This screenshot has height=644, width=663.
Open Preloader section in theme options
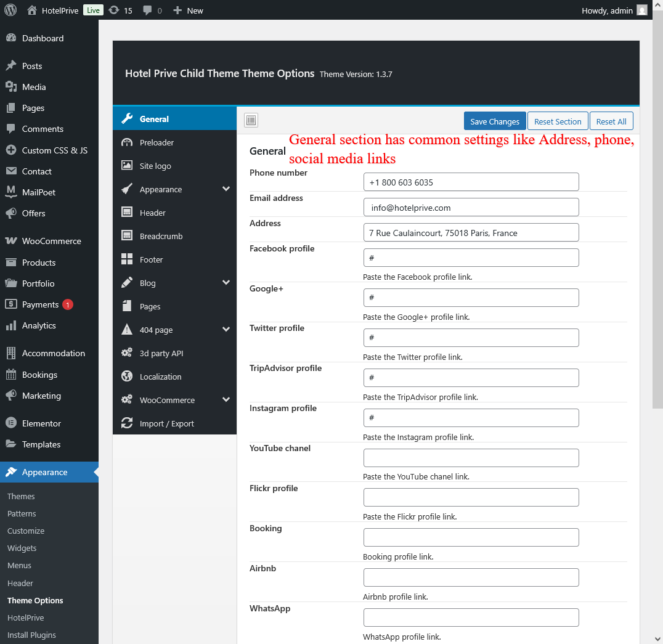click(x=157, y=142)
